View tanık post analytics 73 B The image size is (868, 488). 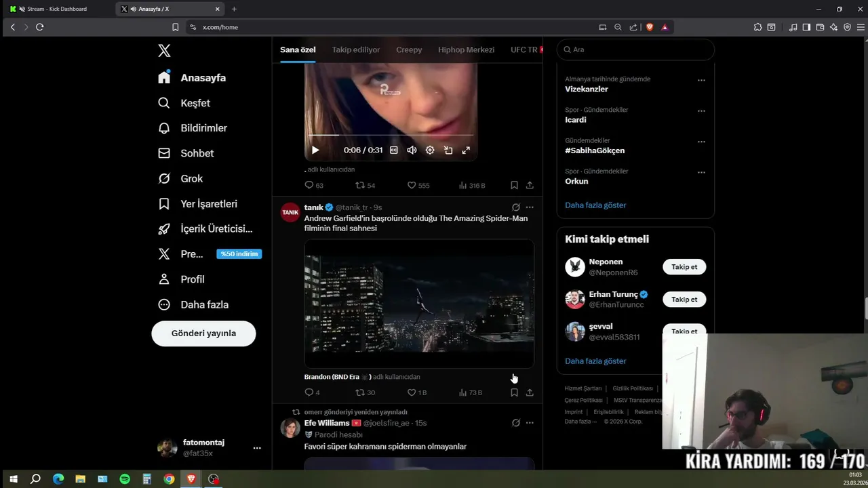pos(471,392)
